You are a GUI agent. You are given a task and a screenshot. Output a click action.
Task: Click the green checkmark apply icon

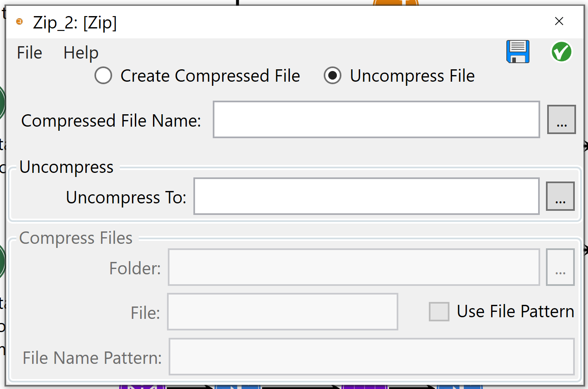pos(561,52)
